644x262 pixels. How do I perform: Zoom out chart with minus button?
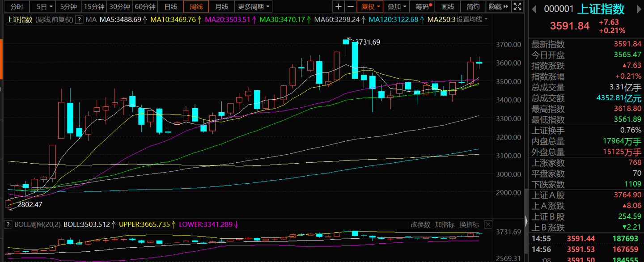click(351, 7)
